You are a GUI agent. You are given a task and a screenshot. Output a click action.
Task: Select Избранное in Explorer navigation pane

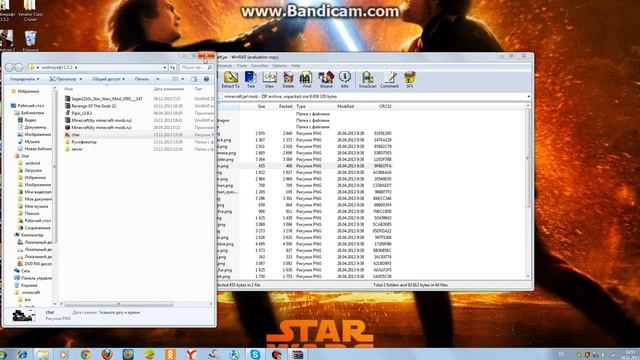coord(25,91)
